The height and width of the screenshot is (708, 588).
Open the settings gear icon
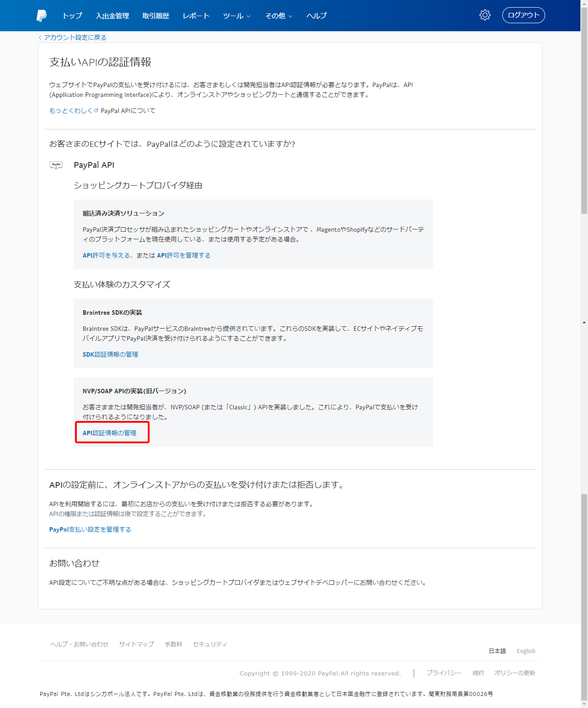click(x=485, y=15)
